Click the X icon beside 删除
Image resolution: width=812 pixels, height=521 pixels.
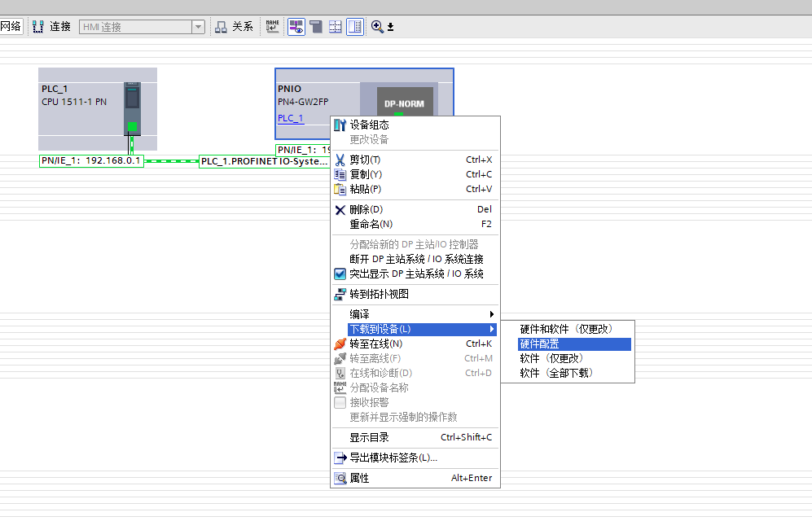click(x=340, y=209)
